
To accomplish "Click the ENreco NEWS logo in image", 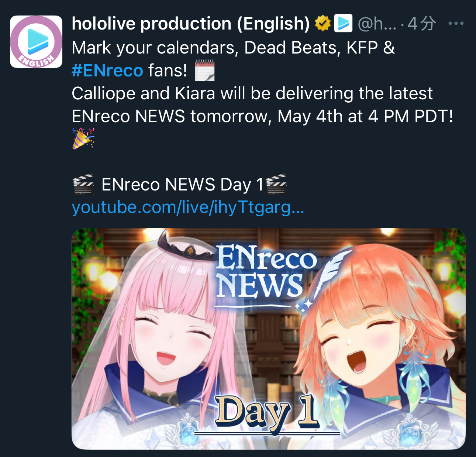I will [266, 273].
